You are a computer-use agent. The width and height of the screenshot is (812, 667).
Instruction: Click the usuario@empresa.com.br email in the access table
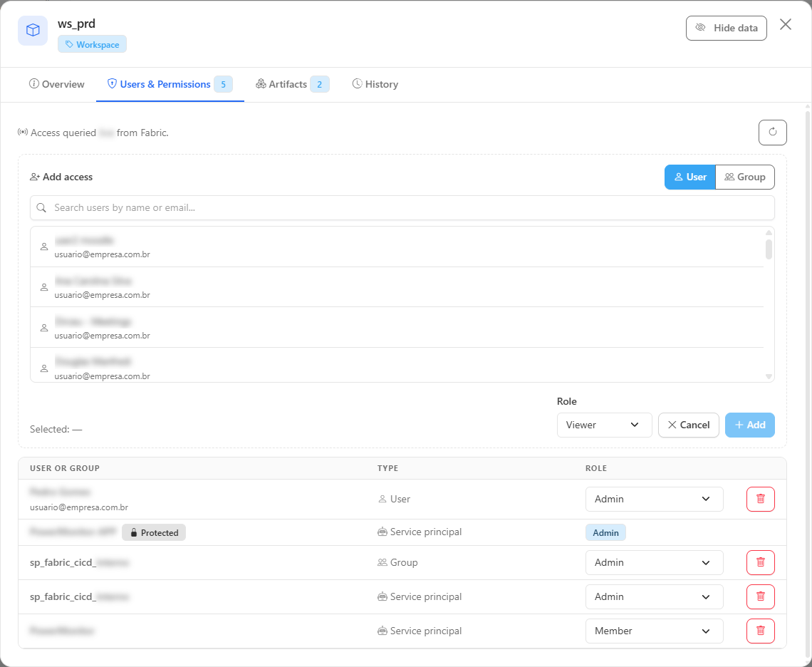pos(79,507)
